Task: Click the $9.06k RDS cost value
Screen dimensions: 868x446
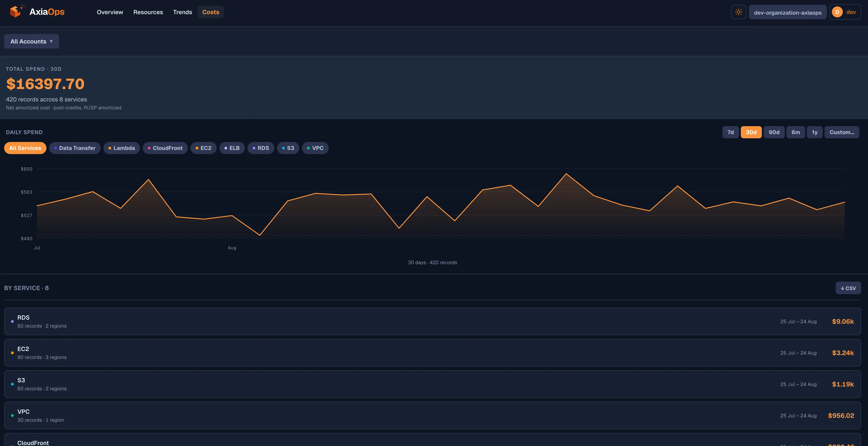Action: point(843,322)
